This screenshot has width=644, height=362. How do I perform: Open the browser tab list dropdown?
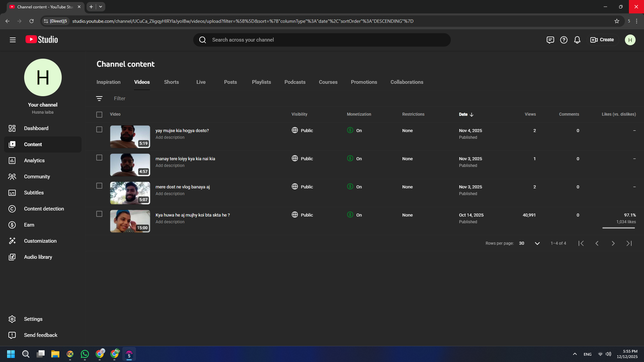[101, 7]
